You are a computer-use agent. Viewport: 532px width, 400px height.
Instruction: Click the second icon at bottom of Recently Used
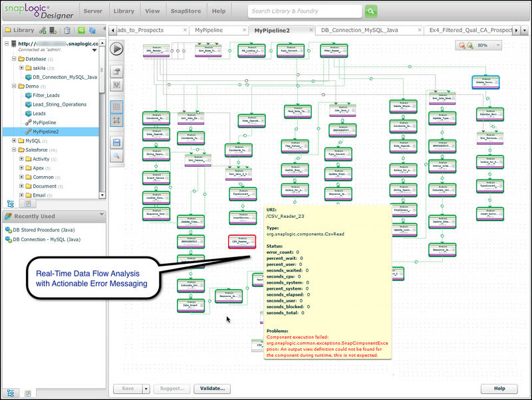click(x=28, y=393)
